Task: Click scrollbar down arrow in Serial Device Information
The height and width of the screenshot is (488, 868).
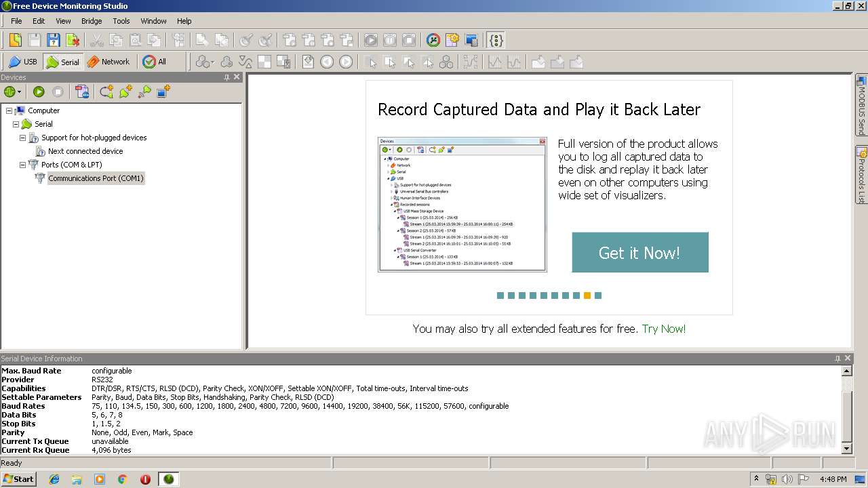Action: 846,449
